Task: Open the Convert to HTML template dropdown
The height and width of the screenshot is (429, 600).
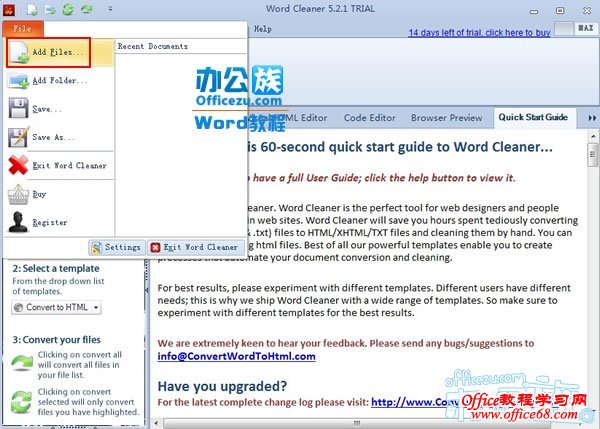Action: (x=56, y=308)
